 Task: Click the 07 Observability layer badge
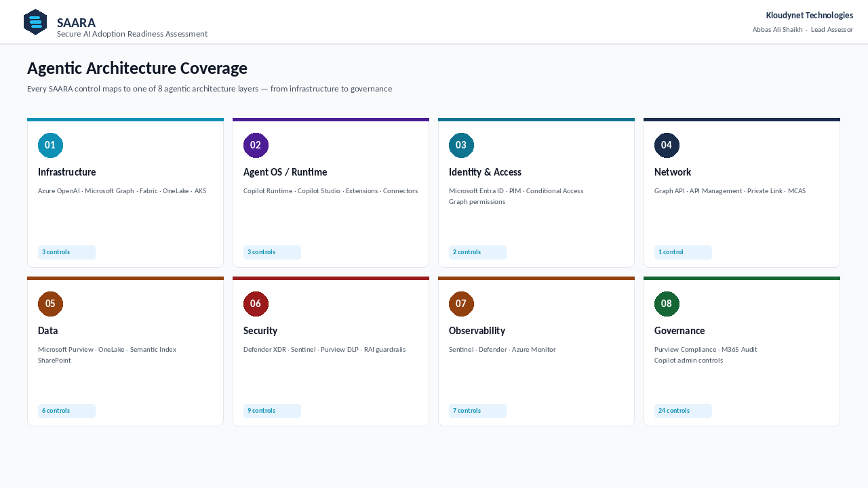[461, 304]
